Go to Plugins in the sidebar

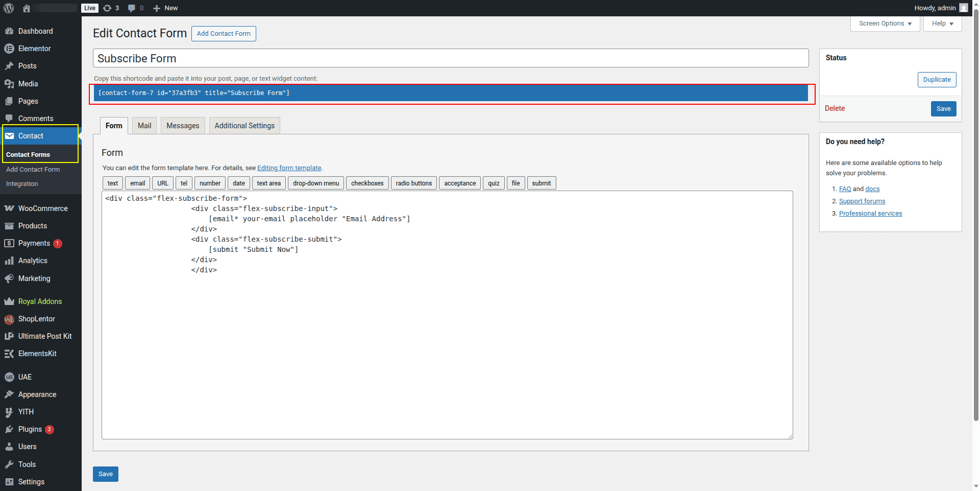(x=30, y=429)
